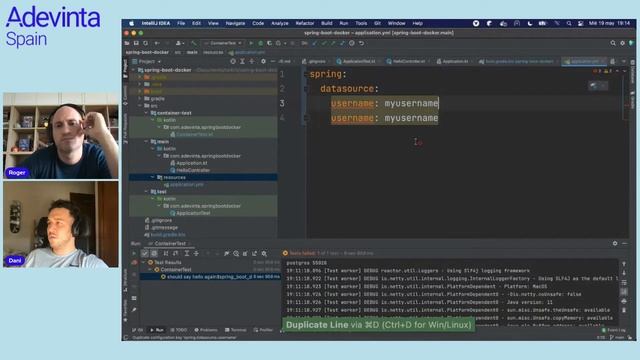Toggle Show Ignored tests filter
640x360 pixels.
click(154, 253)
